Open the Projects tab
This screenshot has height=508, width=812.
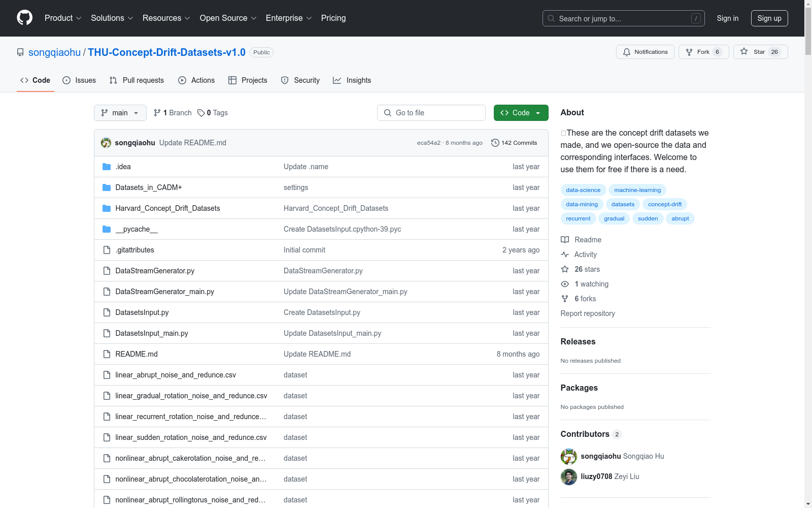pyautogui.click(x=248, y=80)
